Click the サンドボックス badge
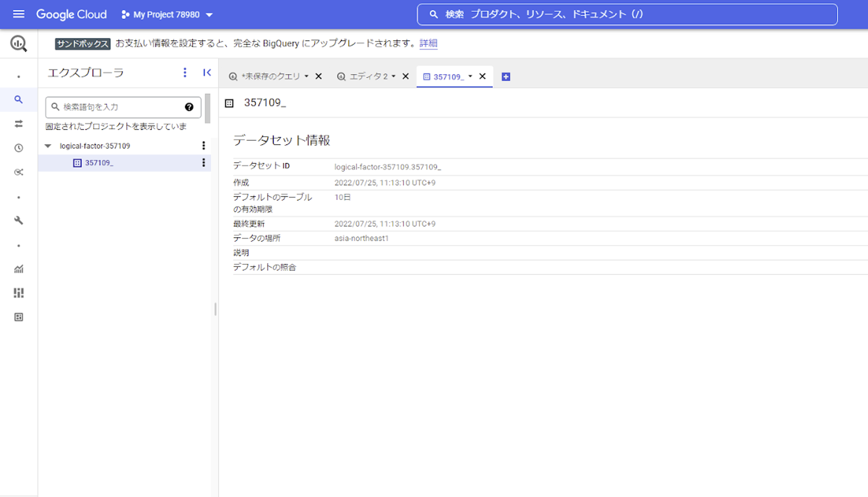Image resolution: width=868 pixels, height=497 pixels. 82,44
